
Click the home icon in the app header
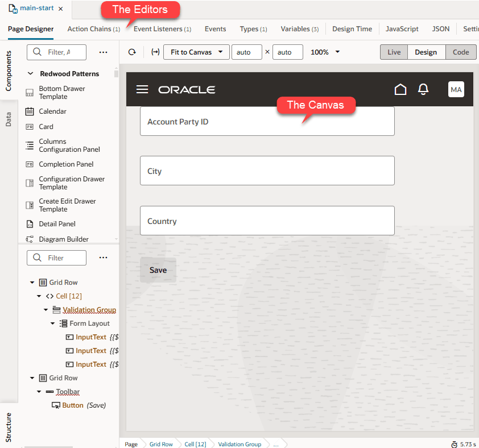coord(400,89)
